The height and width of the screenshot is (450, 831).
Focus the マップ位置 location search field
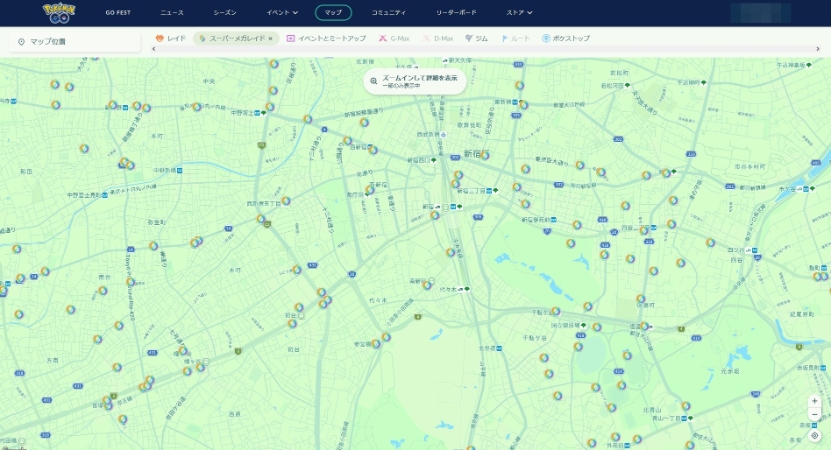(75, 41)
